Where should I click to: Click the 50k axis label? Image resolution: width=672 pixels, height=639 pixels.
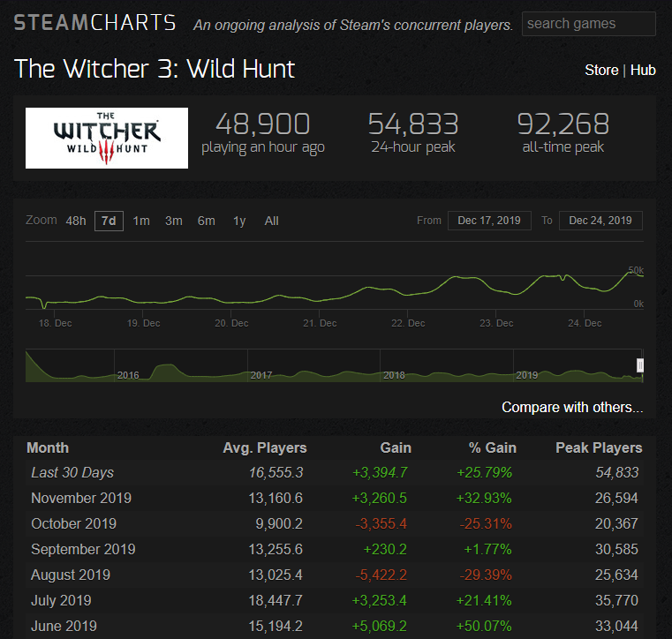tap(636, 270)
